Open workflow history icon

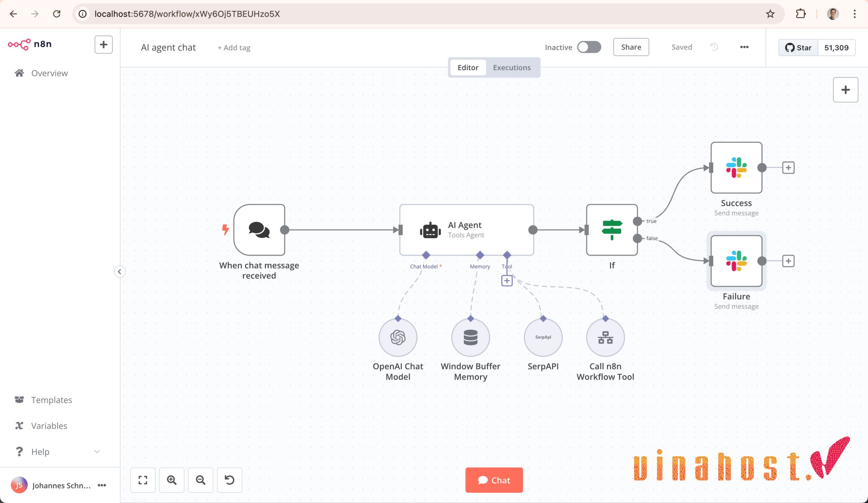714,47
